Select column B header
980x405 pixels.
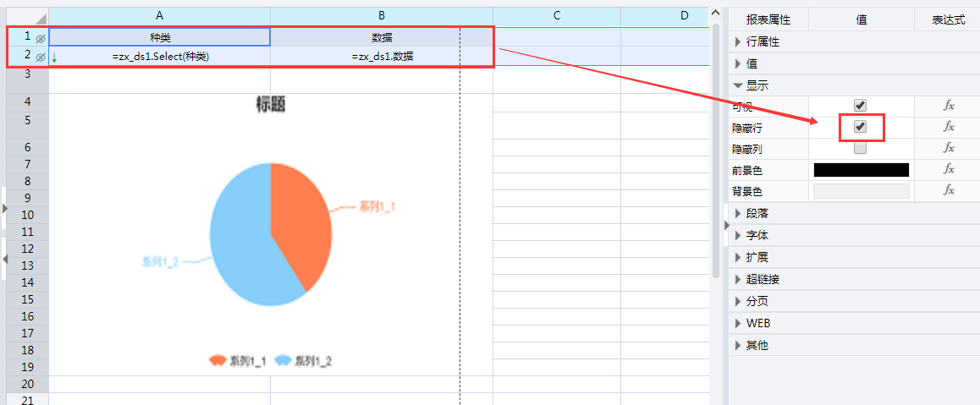pyautogui.click(x=381, y=16)
